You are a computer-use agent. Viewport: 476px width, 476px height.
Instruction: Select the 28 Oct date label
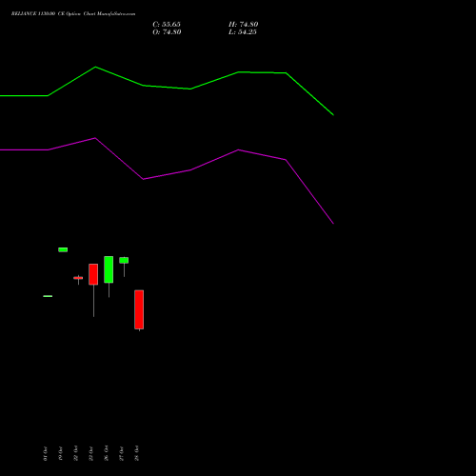click(136, 453)
